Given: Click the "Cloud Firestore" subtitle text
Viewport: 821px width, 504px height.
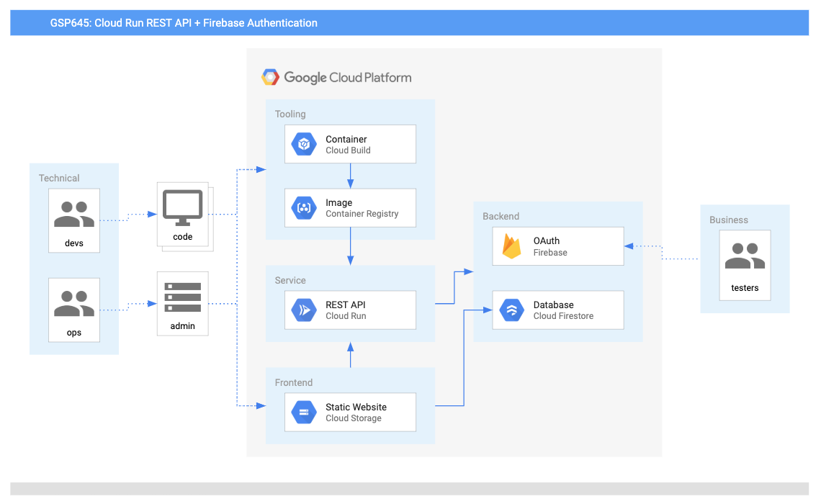Looking at the screenshot, I should (563, 316).
